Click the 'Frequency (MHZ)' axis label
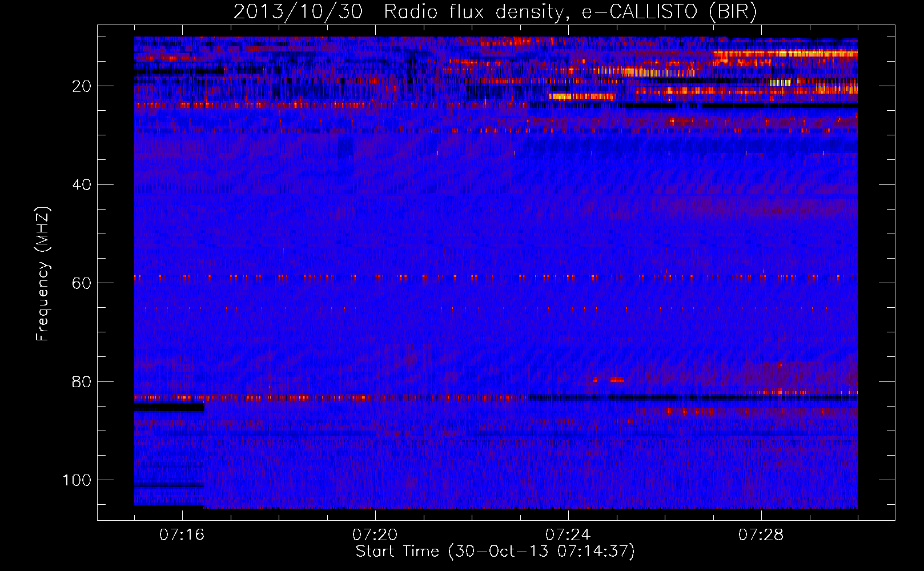Screen dimensions: 924x571 [x=43, y=274]
